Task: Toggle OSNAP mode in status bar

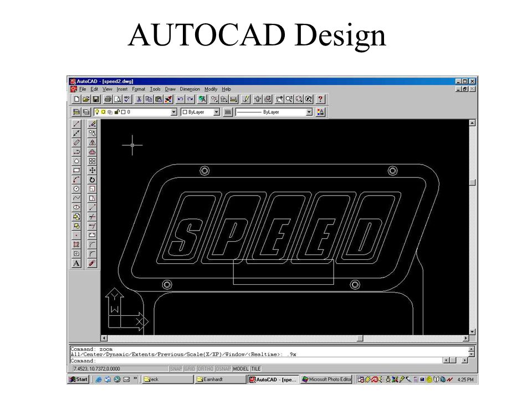Action: (223, 369)
